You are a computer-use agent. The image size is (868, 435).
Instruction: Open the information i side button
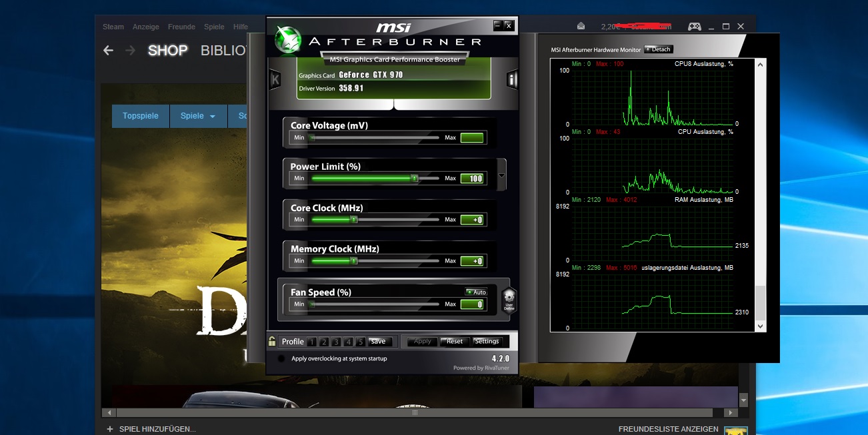tap(512, 80)
